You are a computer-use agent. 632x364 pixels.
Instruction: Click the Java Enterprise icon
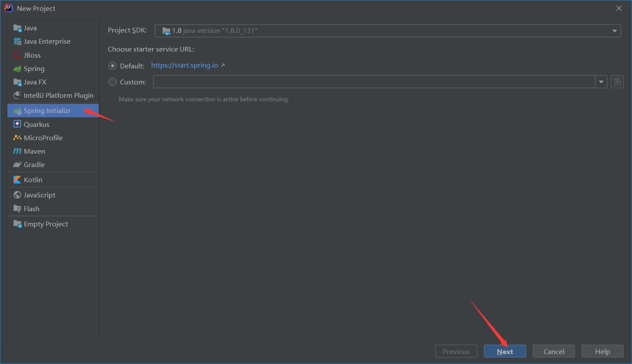click(17, 42)
